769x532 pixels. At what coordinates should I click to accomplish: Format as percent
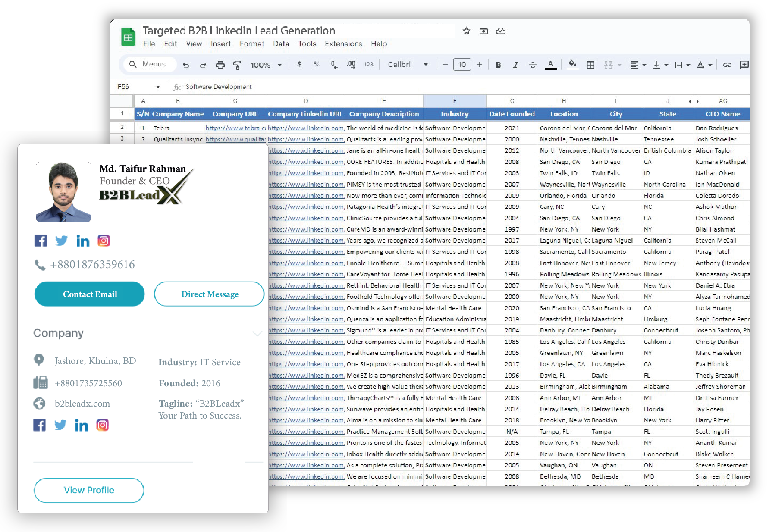[317, 64]
